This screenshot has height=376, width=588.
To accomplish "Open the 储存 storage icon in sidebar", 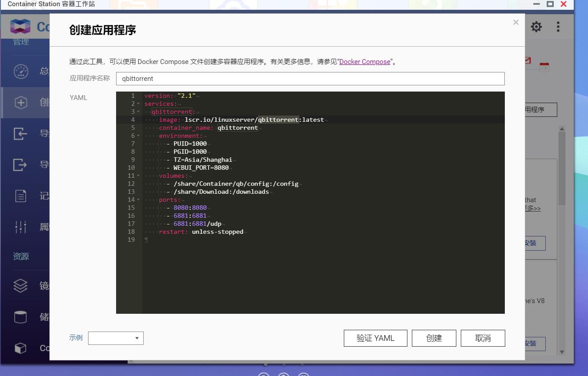I will (20, 316).
